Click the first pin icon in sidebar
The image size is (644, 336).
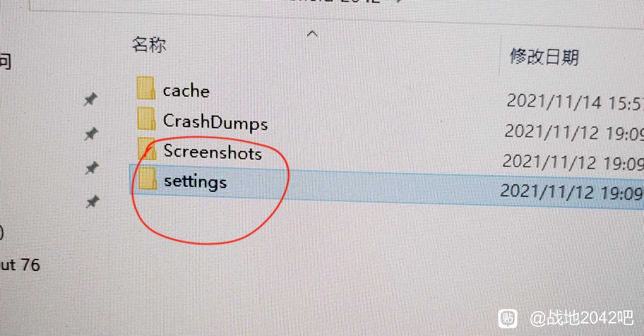coord(90,99)
